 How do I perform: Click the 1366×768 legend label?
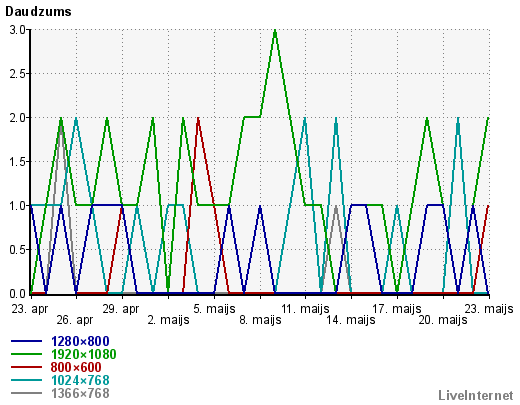80,393
